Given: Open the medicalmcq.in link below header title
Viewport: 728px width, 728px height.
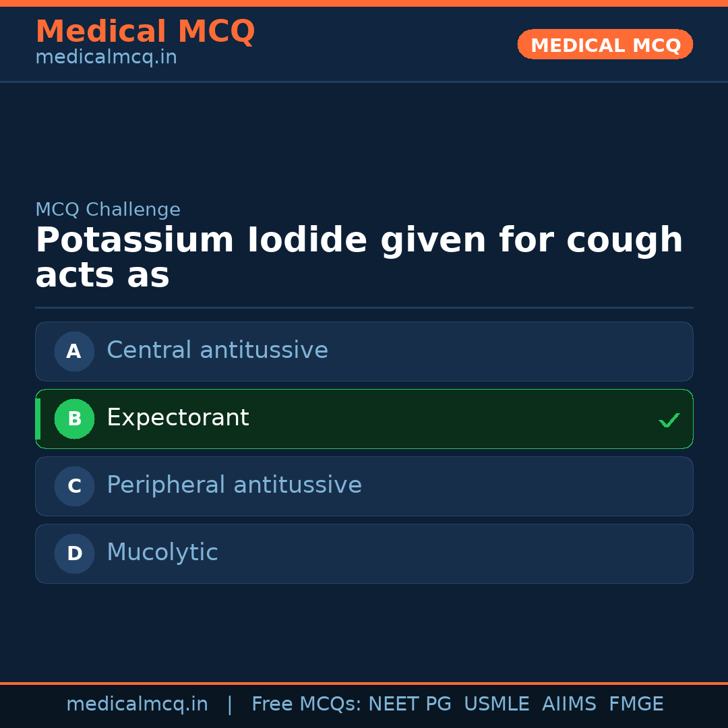Looking at the screenshot, I should [106, 57].
